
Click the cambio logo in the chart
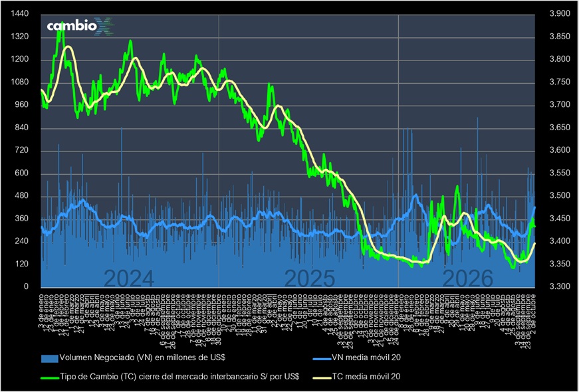pyautogui.click(x=81, y=26)
